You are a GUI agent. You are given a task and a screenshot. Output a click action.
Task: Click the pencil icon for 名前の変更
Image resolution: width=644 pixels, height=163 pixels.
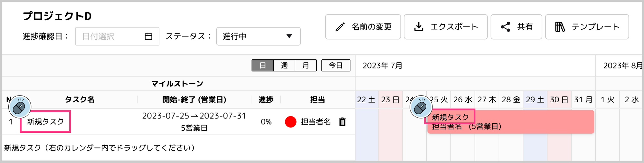coord(340,27)
